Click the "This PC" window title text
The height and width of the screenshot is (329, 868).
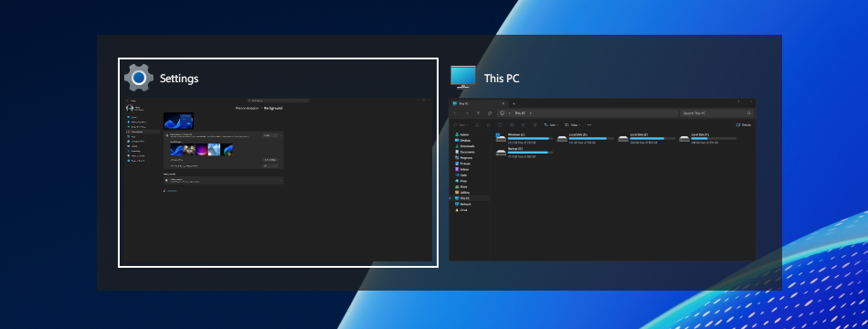point(502,79)
